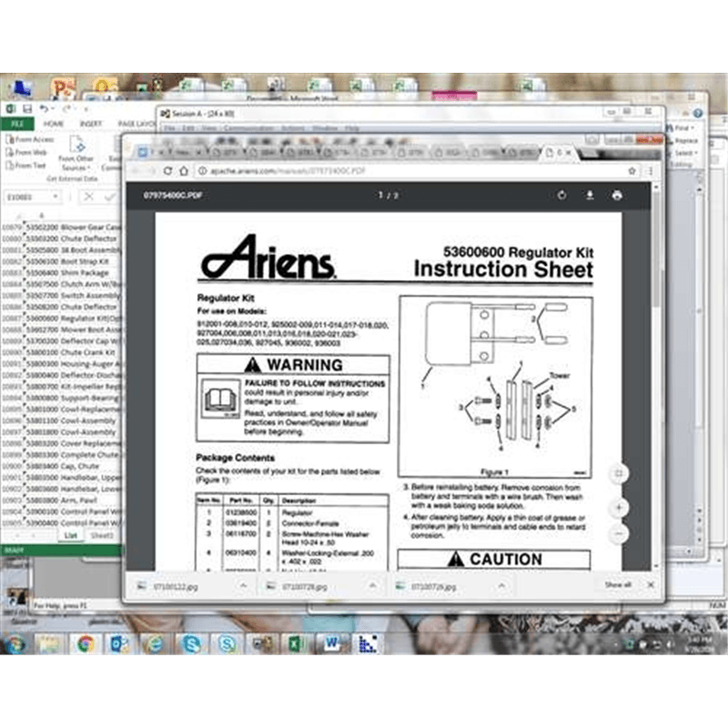
Task: Select cell '53506400 Shim Package' in Excel
Action: click(x=67, y=272)
